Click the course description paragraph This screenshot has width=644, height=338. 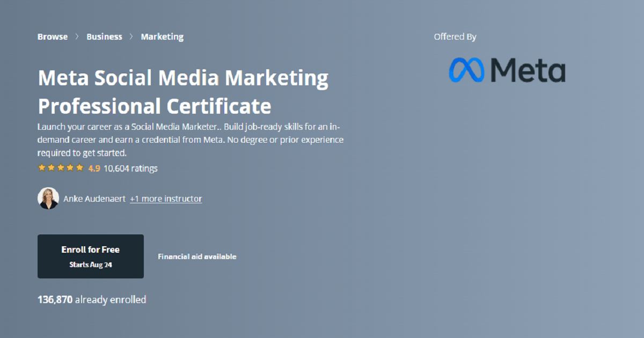(x=191, y=139)
